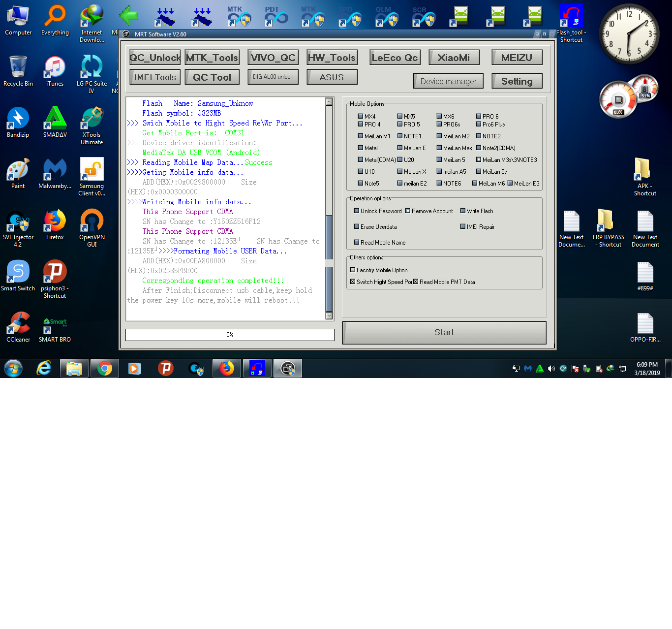Open OpenVPN GUI desktop icon
The width and height of the screenshot is (672, 629).
(x=92, y=228)
